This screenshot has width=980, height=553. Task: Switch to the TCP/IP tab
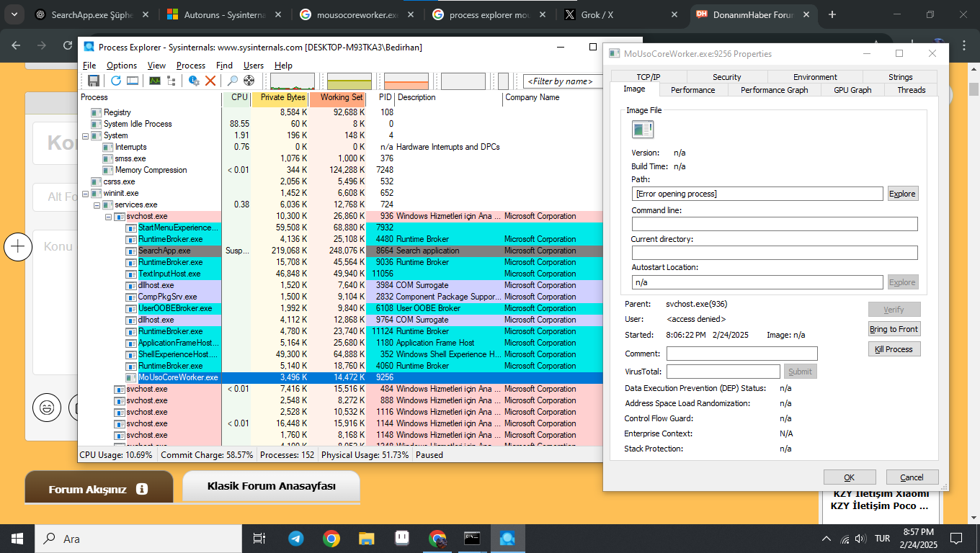[x=649, y=77]
